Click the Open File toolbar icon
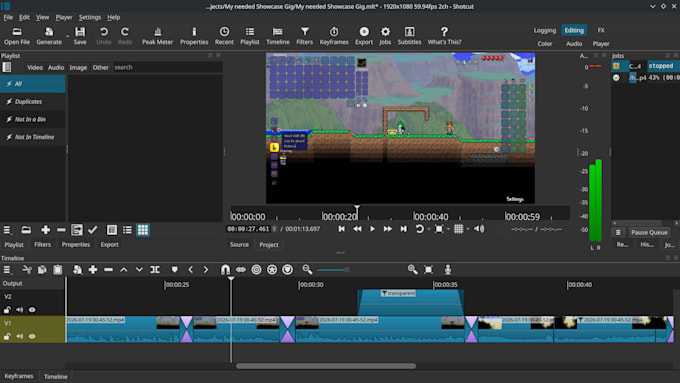This screenshot has width=680, height=383. (x=17, y=36)
